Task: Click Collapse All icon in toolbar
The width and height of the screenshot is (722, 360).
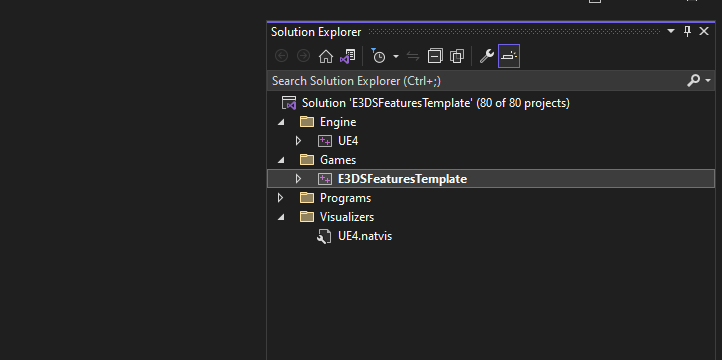Action: (x=435, y=56)
